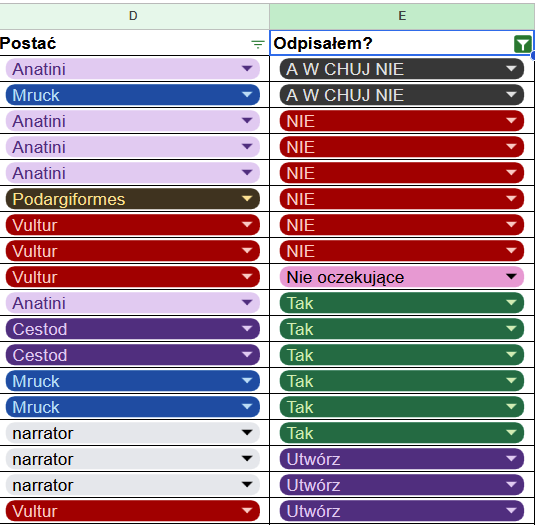
Task: Open the last Vultur dropdown at the bottom
Action: click(x=133, y=511)
